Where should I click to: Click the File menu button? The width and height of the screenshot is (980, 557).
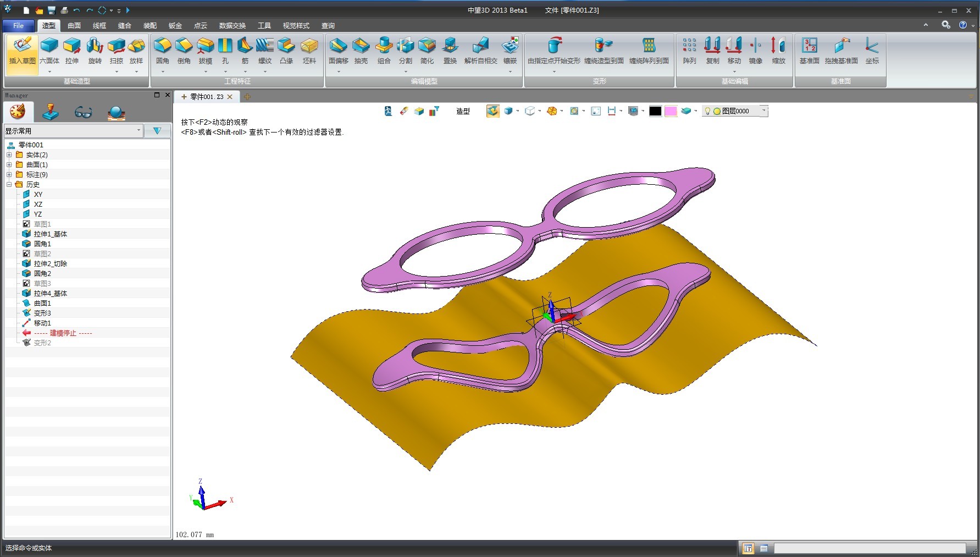(x=18, y=26)
